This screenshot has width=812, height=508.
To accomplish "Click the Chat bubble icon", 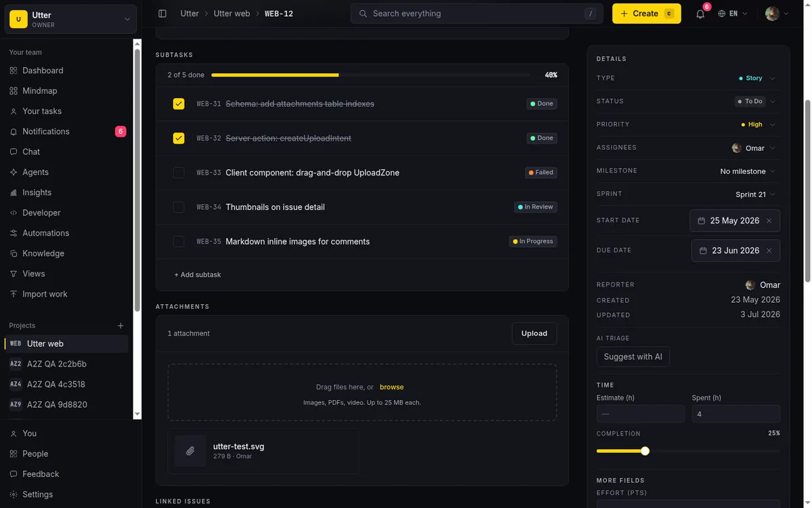I will coord(14,152).
